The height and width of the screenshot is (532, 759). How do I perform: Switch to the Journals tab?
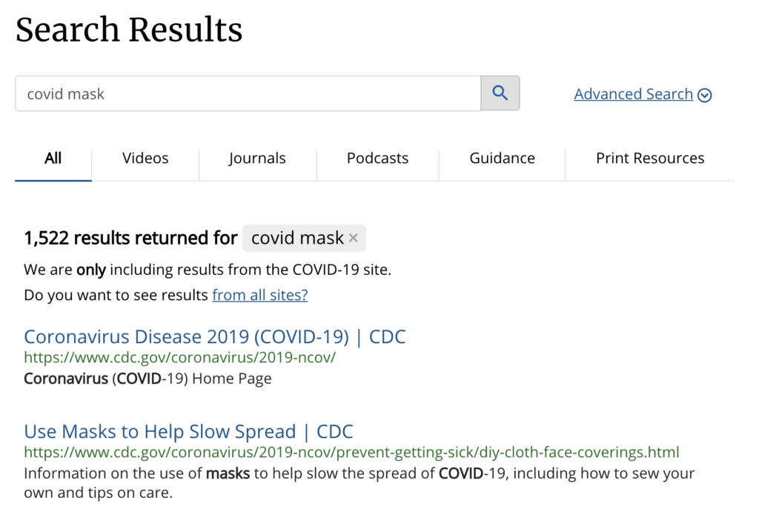pos(257,159)
